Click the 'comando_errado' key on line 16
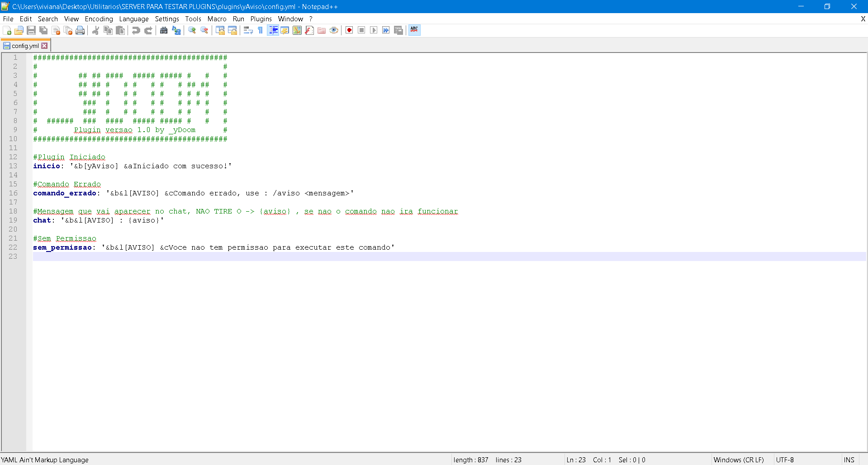The height and width of the screenshot is (465, 868). (x=65, y=193)
